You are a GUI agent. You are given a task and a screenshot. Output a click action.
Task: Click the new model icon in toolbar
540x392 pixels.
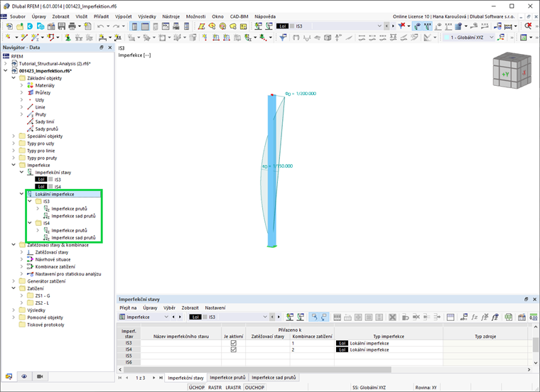click(9, 26)
